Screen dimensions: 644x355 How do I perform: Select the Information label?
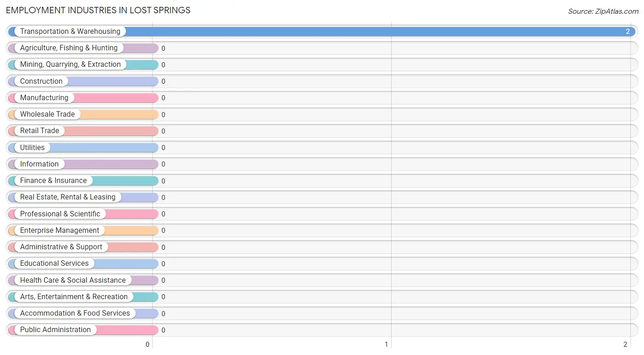(39, 164)
